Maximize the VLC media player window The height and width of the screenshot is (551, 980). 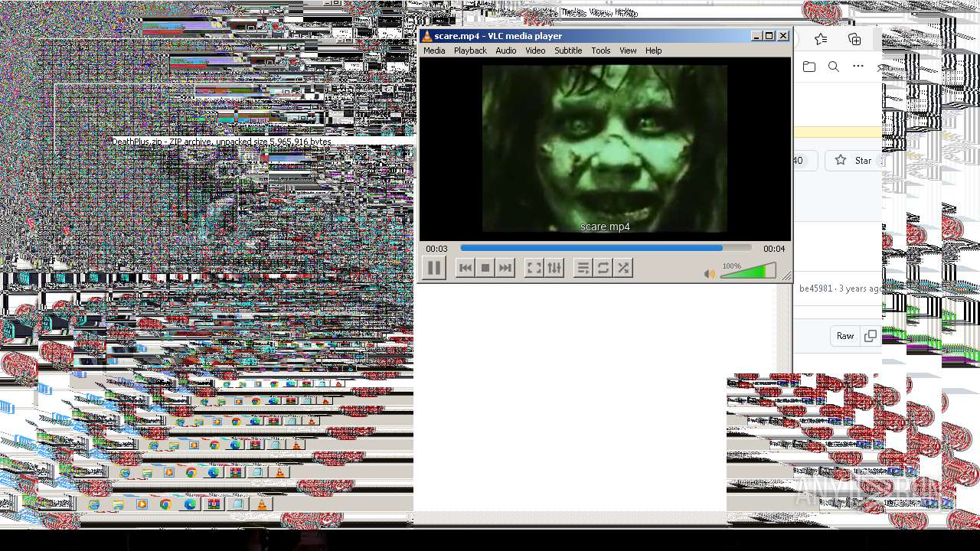pyautogui.click(x=769, y=36)
